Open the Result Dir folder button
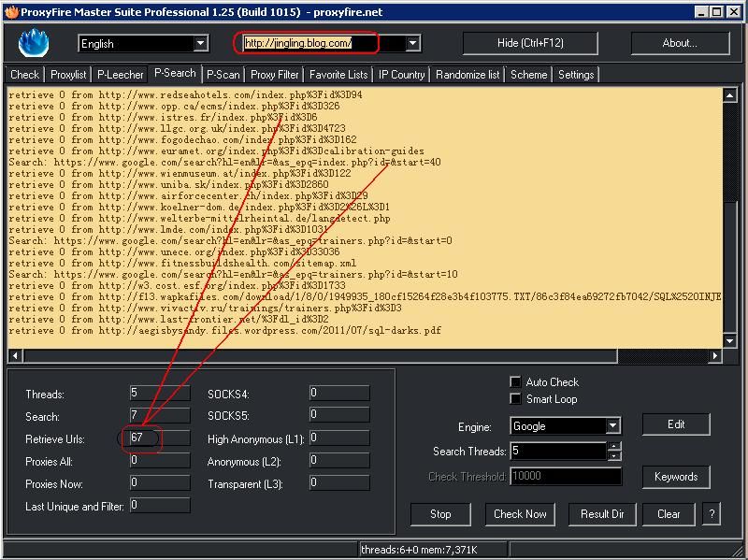This screenshot has width=748, height=560. 602,514
